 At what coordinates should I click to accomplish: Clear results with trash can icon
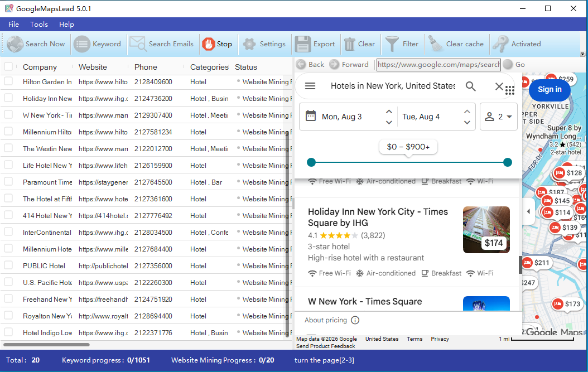click(360, 44)
